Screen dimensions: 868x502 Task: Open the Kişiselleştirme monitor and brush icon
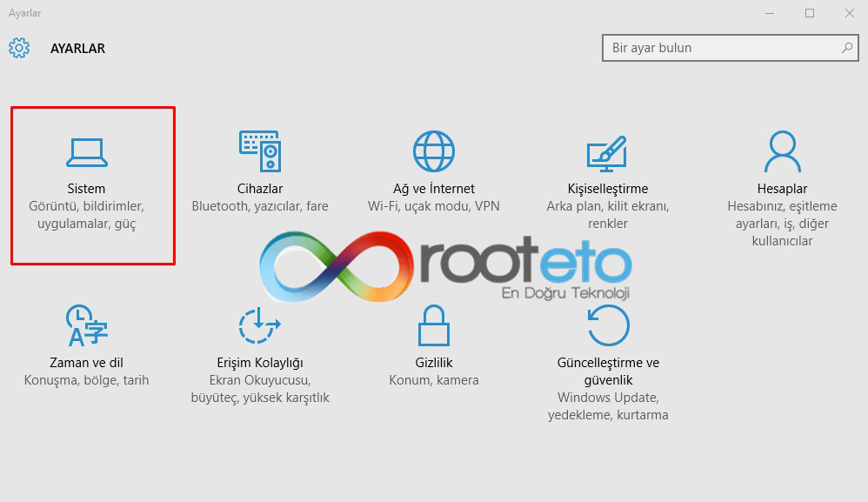(607, 153)
